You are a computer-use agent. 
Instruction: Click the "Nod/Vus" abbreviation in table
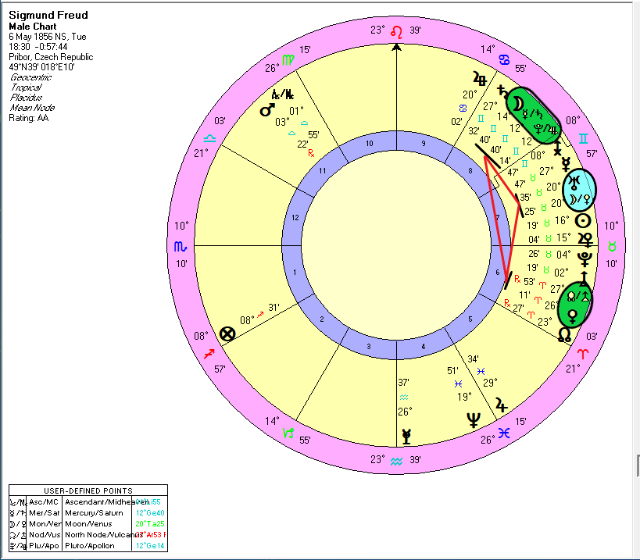[x=44, y=535]
